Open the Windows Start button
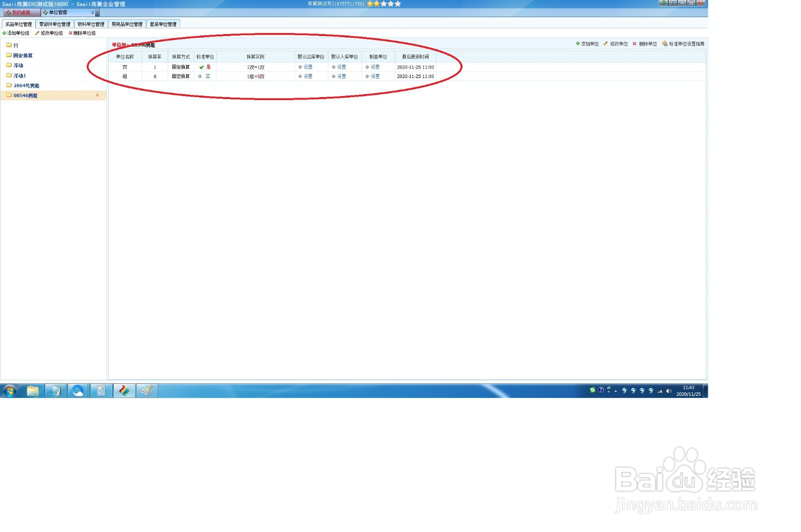 (x=10, y=391)
